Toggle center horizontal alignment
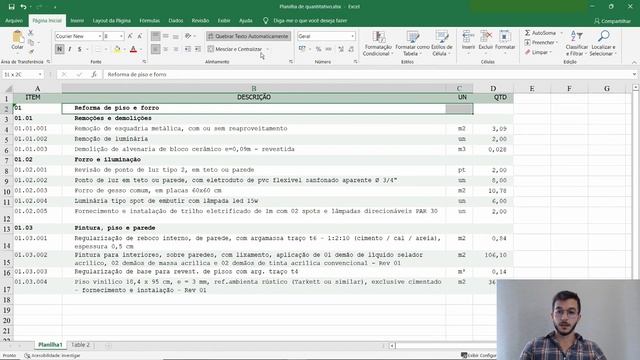This screenshot has width=640, height=360. pyautogui.click(x=166, y=49)
